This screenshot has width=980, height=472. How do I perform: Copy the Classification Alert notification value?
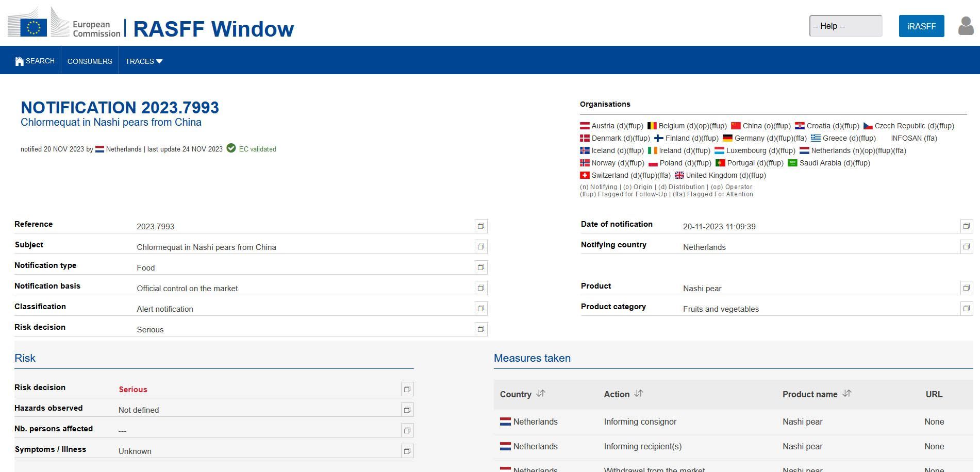pyautogui.click(x=481, y=309)
